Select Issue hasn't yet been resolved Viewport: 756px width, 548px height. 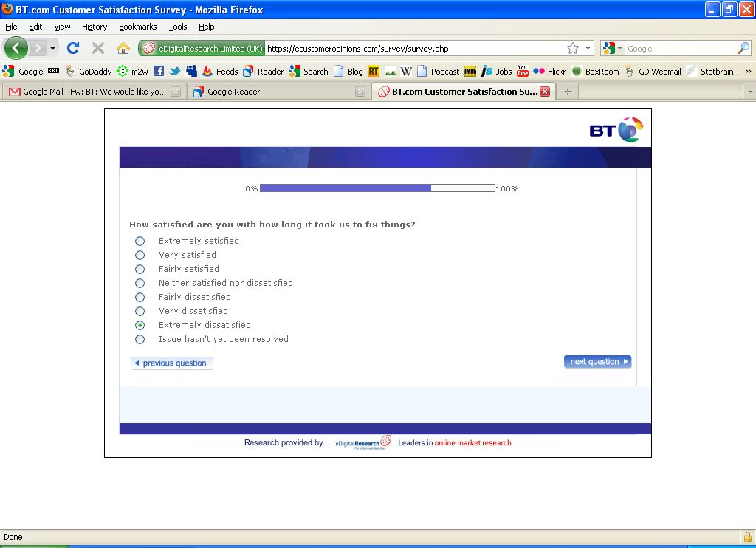pos(140,340)
